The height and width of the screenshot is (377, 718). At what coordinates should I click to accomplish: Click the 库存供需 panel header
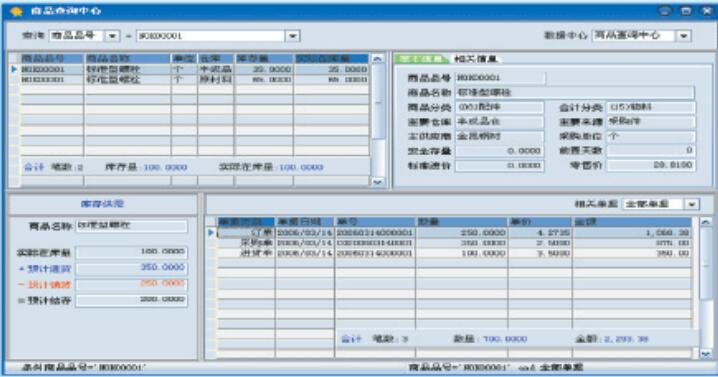pyautogui.click(x=103, y=204)
